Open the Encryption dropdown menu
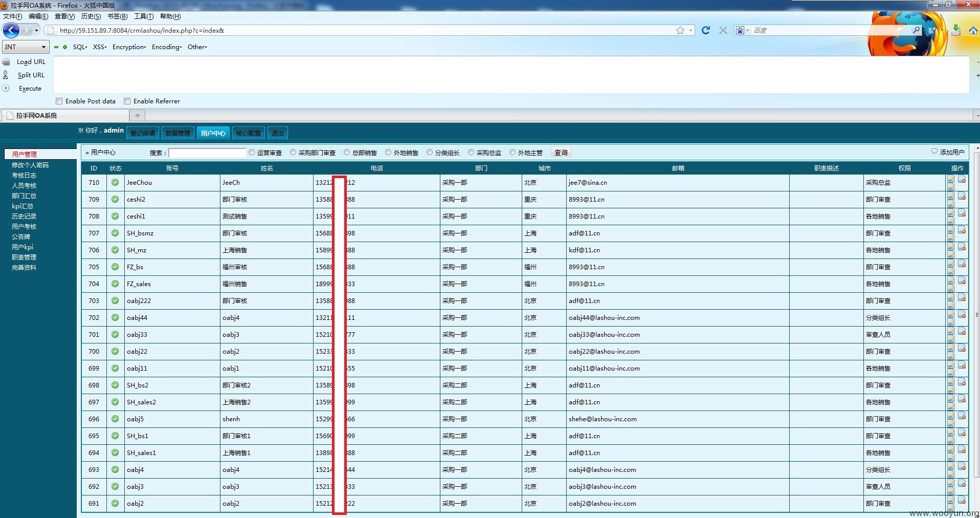The image size is (980, 518). [129, 47]
